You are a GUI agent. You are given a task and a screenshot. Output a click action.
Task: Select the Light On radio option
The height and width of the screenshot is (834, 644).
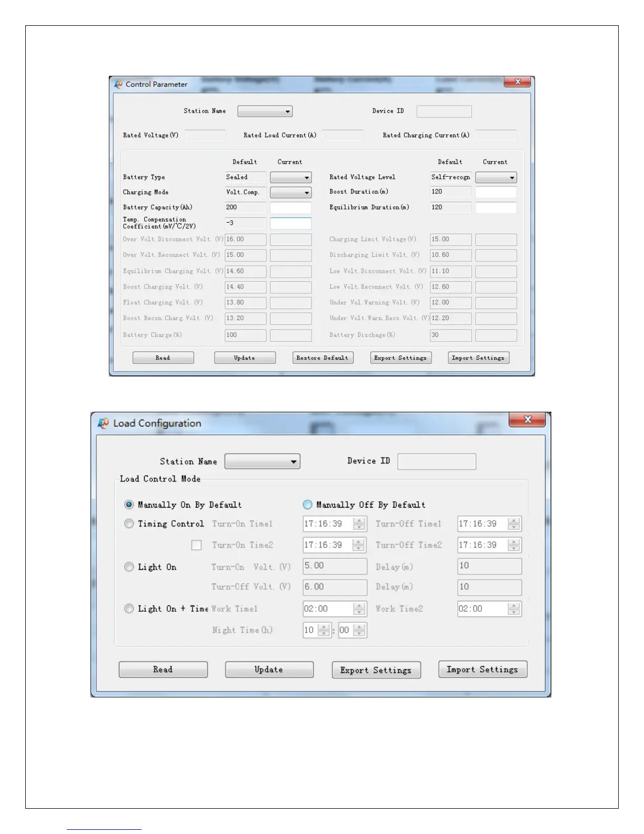[129, 567]
